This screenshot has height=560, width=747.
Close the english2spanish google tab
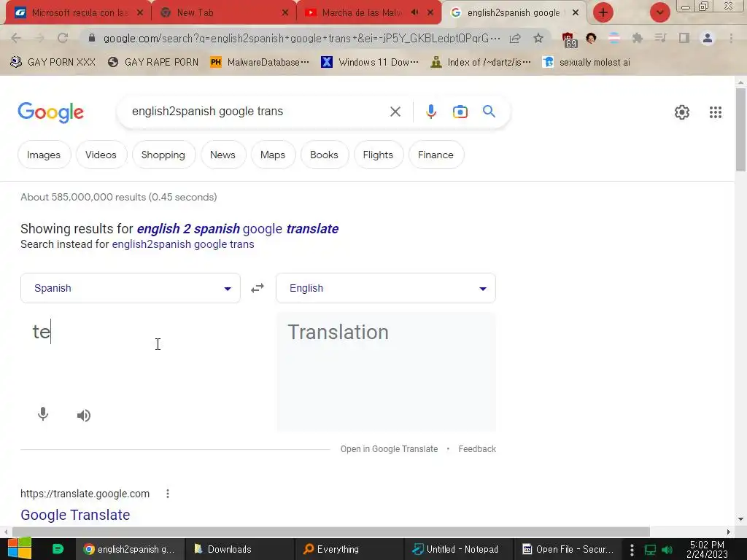click(x=576, y=12)
